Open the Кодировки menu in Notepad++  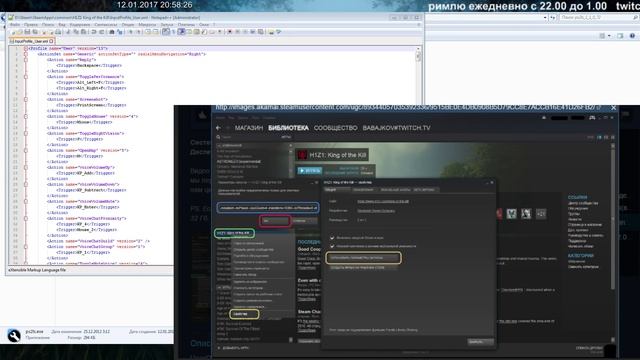click(80, 25)
